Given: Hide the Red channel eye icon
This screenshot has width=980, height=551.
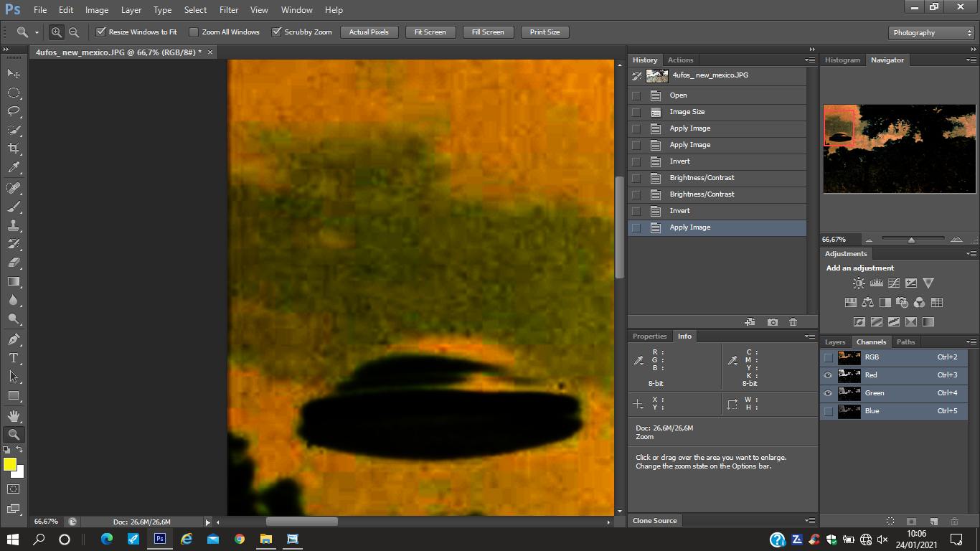Looking at the screenshot, I should [x=829, y=375].
